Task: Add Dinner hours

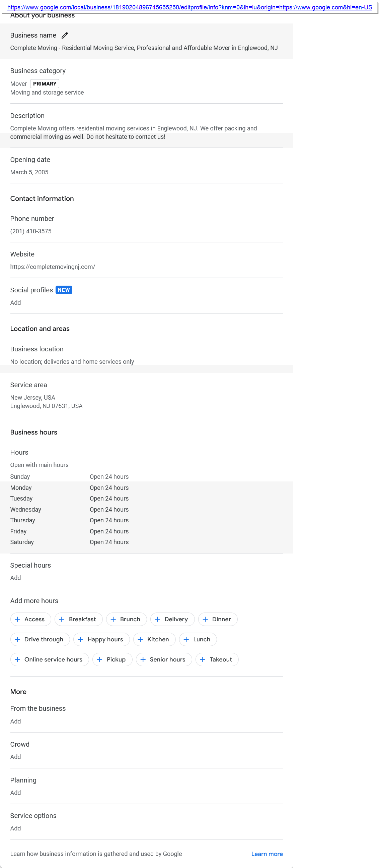Action: [x=218, y=619]
